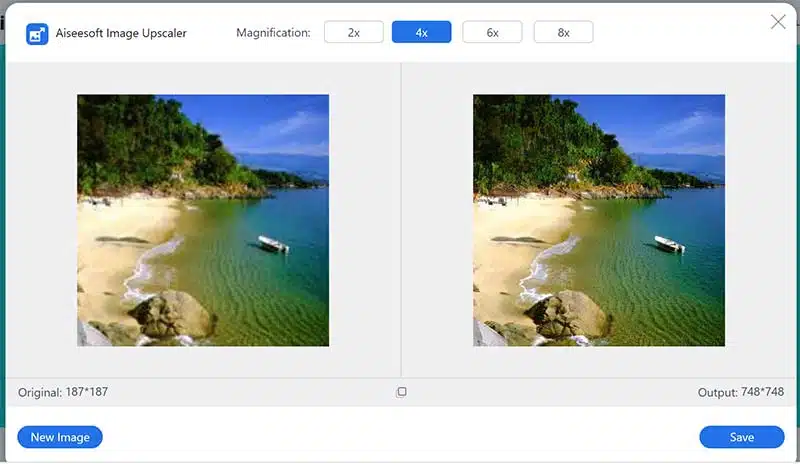This screenshot has height=464, width=800.
Task: Select the 4x magnification option
Action: [x=421, y=33]
